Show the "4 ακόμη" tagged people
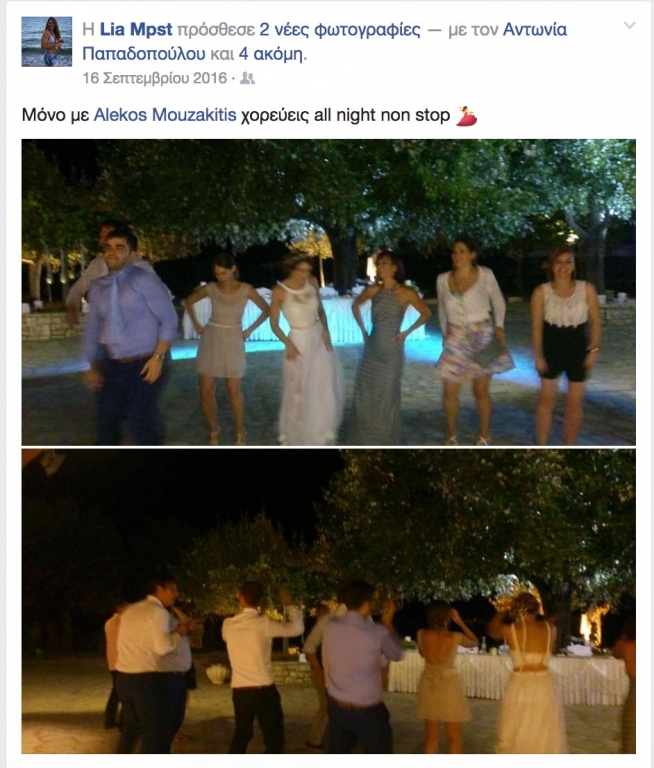Viewport: 654px width, 768px height. [271, 54]
